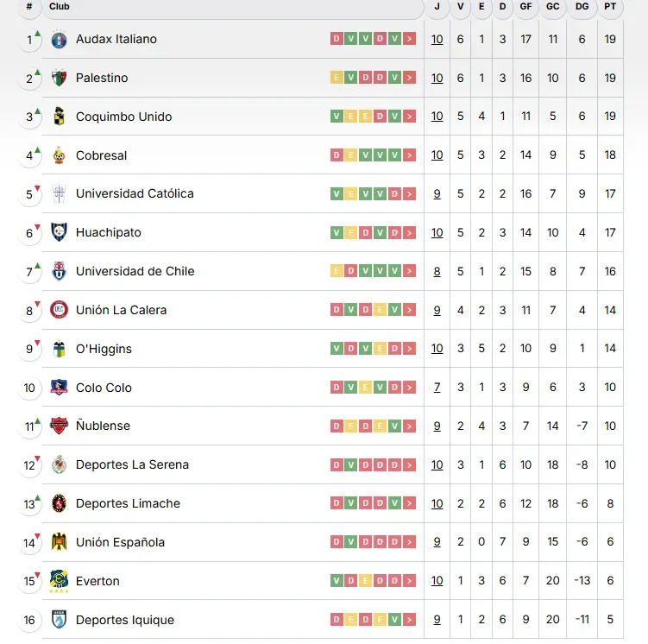Click the Unión Española crest icon
The image size is (648, 644).
coord(59,542)
